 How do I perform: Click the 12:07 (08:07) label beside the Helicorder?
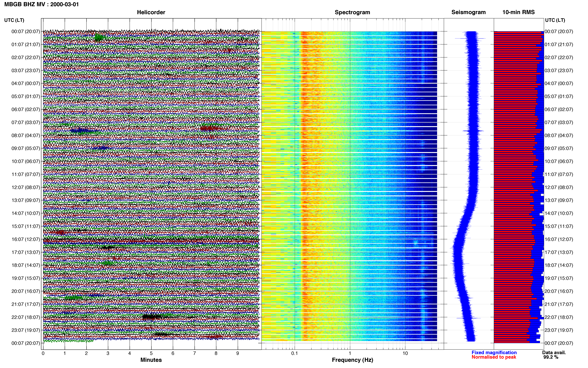[26, 187]
